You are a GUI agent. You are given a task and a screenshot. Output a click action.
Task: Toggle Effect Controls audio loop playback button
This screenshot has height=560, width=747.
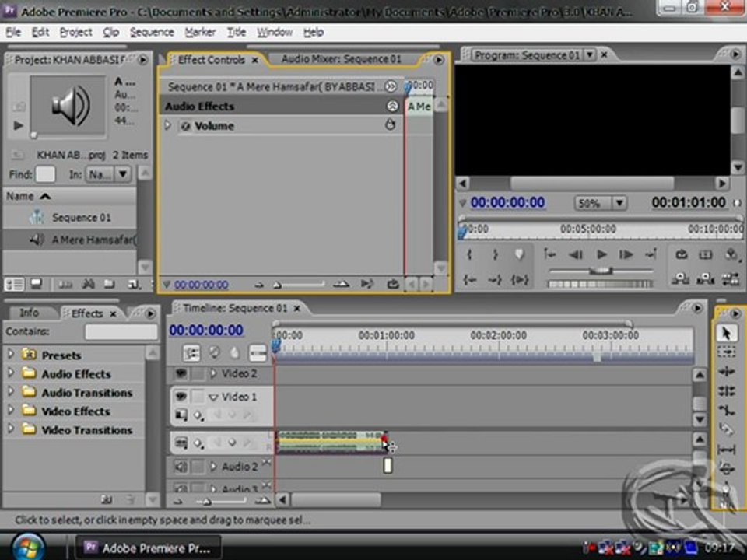coord(392,285)
